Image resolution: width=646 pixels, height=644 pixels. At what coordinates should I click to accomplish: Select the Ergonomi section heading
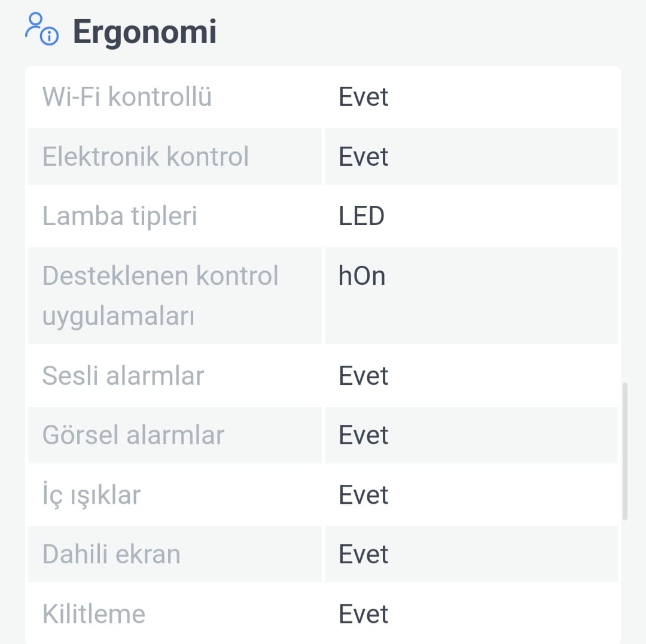[145, 32]
